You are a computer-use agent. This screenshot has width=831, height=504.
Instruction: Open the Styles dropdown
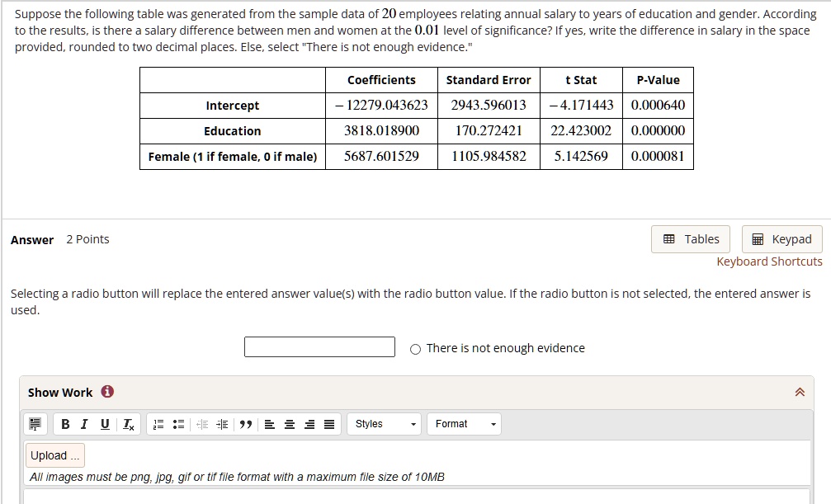383,424
